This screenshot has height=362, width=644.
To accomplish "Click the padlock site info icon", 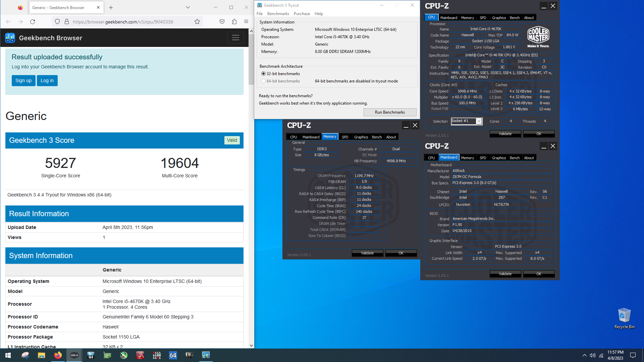I will point(67,22).
